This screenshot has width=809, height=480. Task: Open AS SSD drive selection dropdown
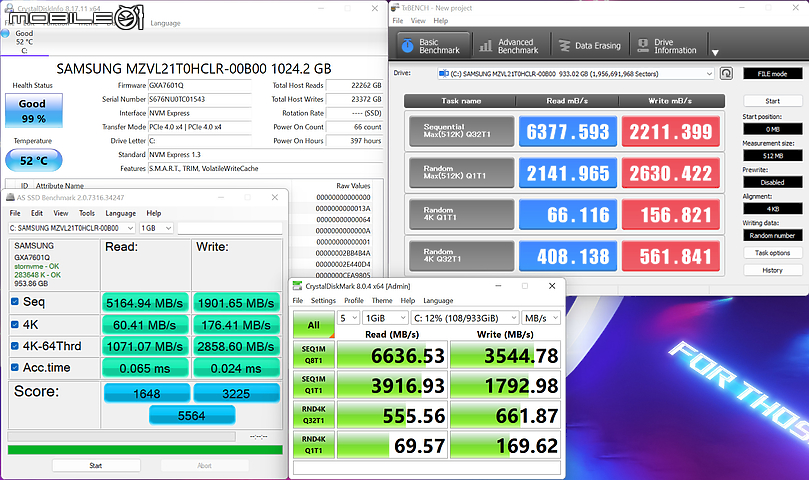pos(72,228)
